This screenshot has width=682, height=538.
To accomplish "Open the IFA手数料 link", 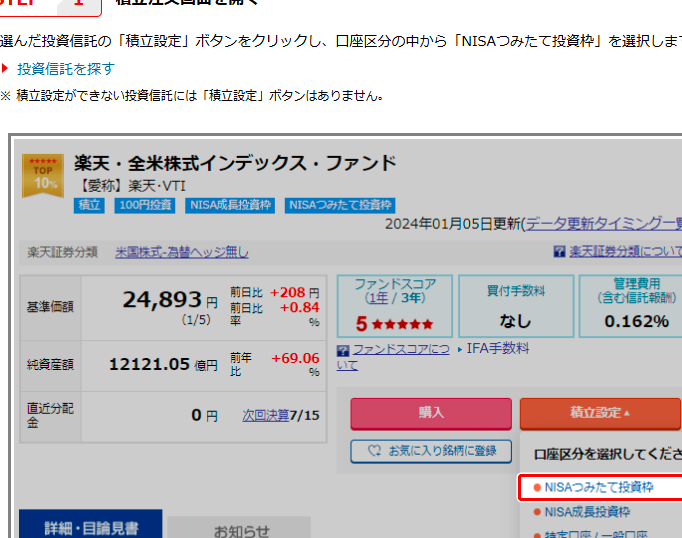I will [498, 349].
